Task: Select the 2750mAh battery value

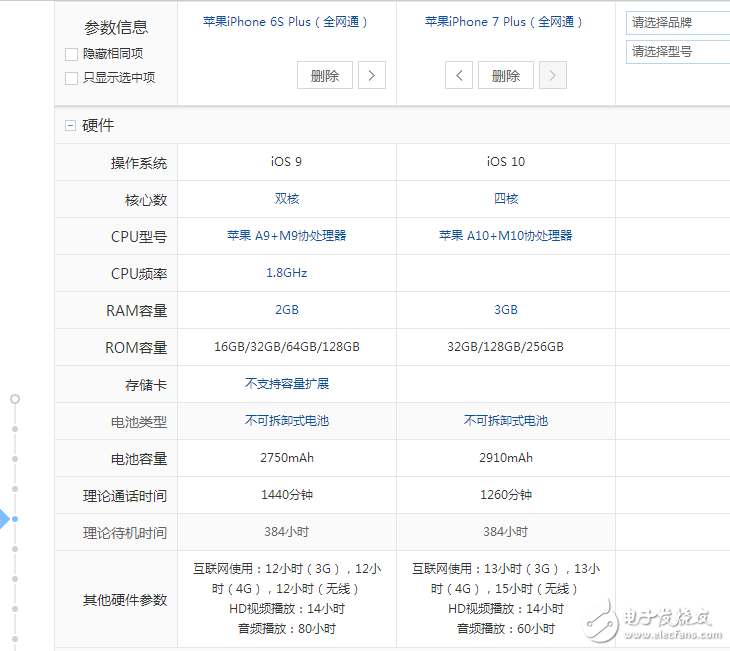Action: [x=287, y=458]
